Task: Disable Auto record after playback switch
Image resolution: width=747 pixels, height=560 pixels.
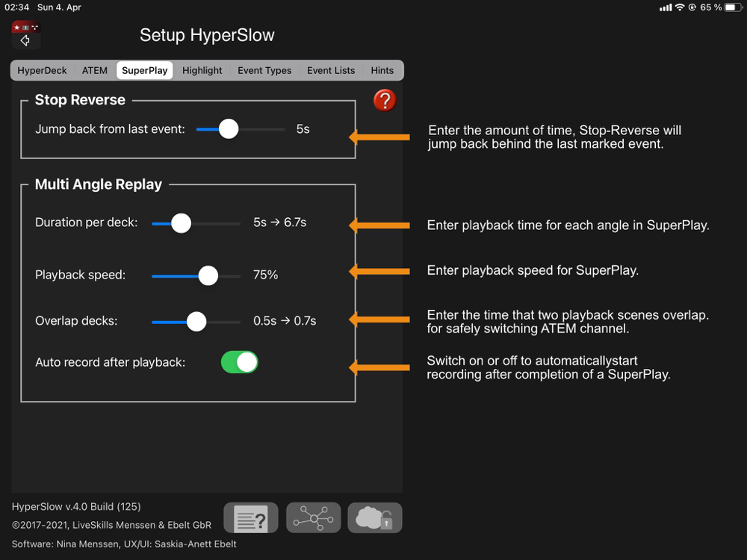Action: (x=239, y=362)
